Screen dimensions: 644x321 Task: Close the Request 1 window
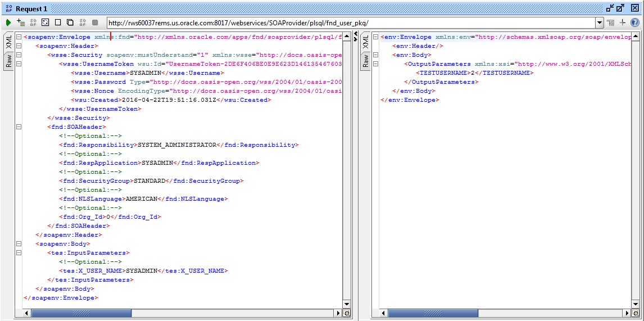pos(634,8)
